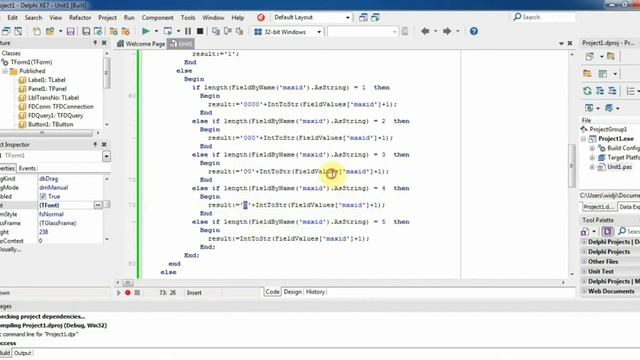
Task: Click the red stop icon beside Help
Action: tap(261, 18)
